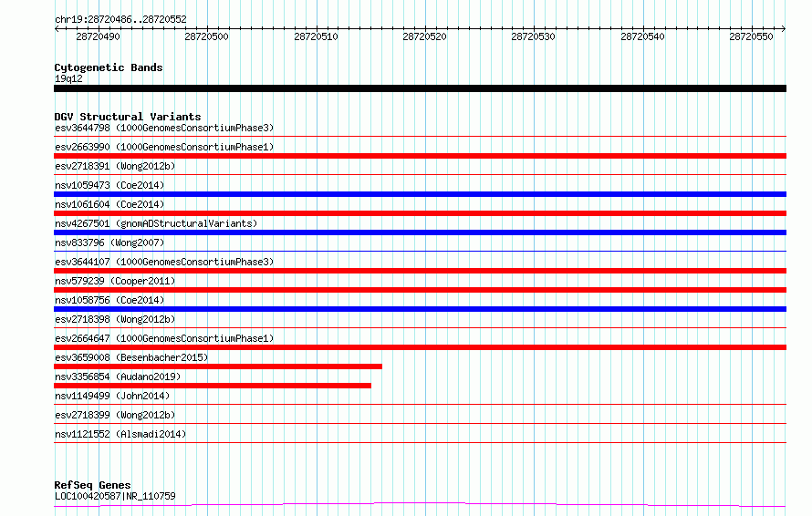Open variant esv2718399 (Wong2012b)
Image resolution: width=812 pixels, height=516 pixels.
click(x=115, y=415)
